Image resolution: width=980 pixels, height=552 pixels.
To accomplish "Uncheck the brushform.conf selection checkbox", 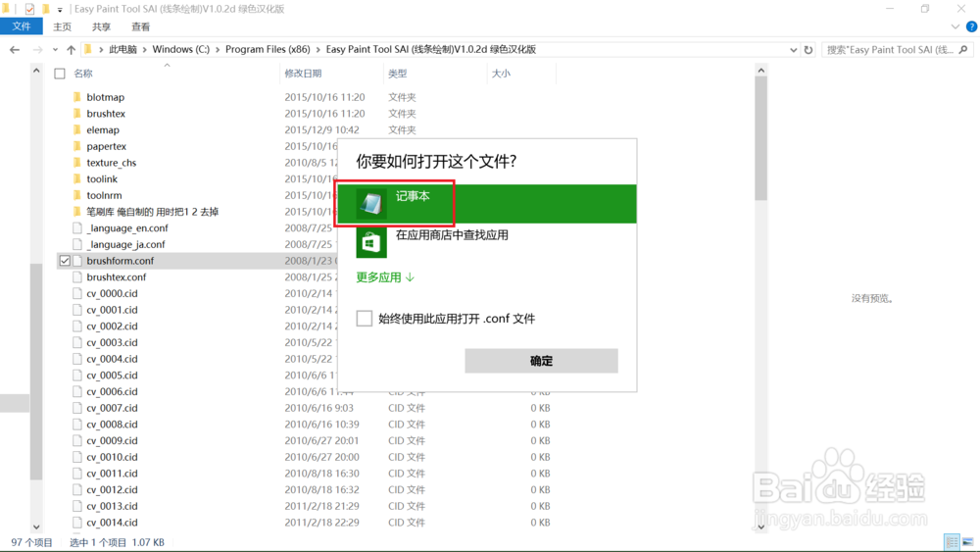I will pos(65,261).
